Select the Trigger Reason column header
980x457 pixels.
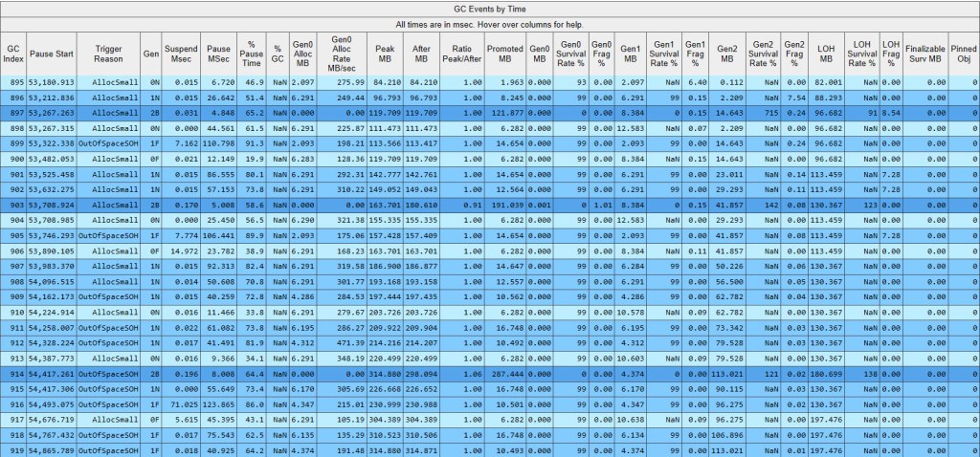[107, 54]
